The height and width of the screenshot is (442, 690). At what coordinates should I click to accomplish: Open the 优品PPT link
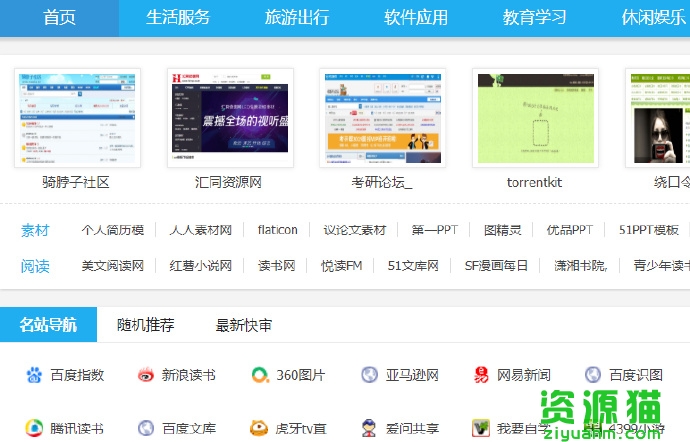[x=570, y=230]
